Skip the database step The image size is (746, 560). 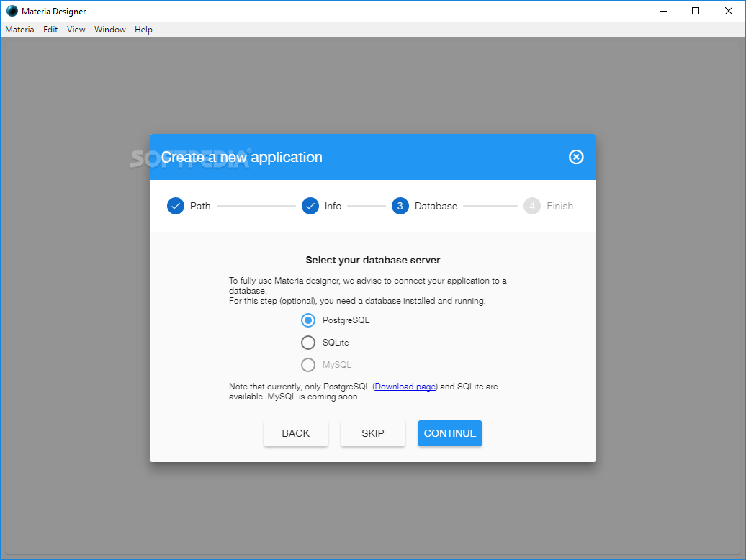(x=373, y=433)
